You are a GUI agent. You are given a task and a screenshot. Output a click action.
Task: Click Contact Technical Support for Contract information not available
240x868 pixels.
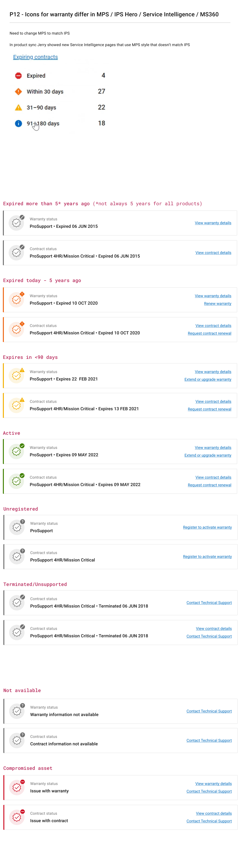209,740
